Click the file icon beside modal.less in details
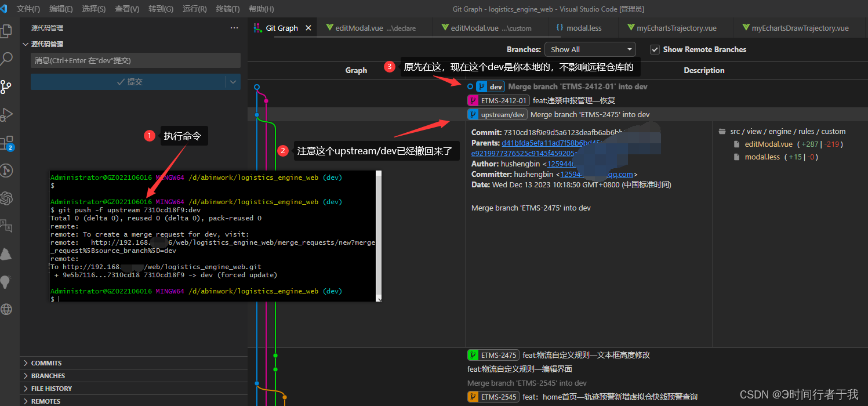This screenshot has height=406, width=868. (736, 157)
